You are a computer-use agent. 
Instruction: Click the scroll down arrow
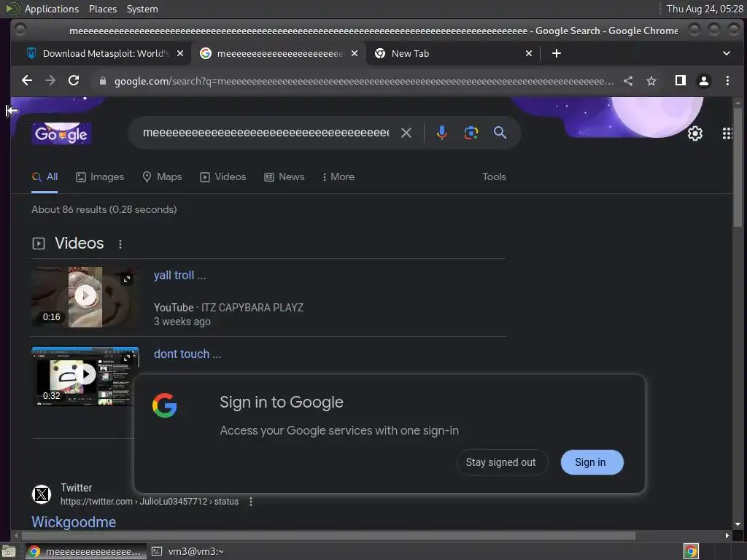[738, 524]
